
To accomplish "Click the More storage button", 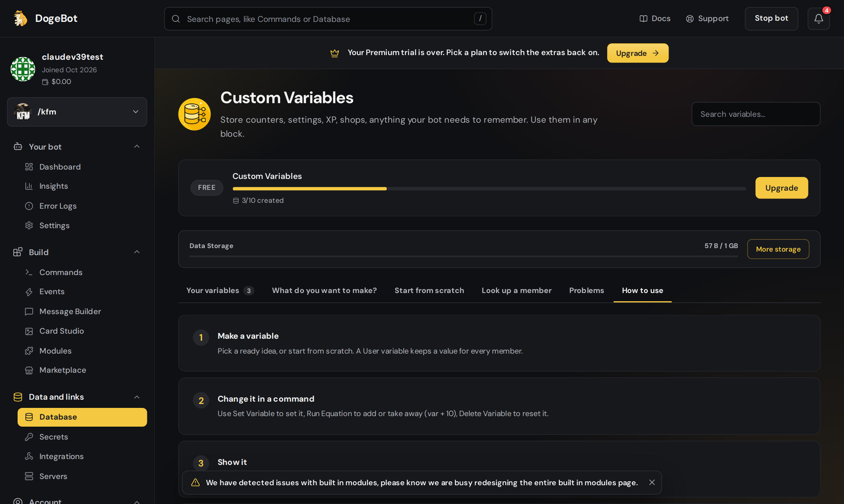I will (778, 249).
